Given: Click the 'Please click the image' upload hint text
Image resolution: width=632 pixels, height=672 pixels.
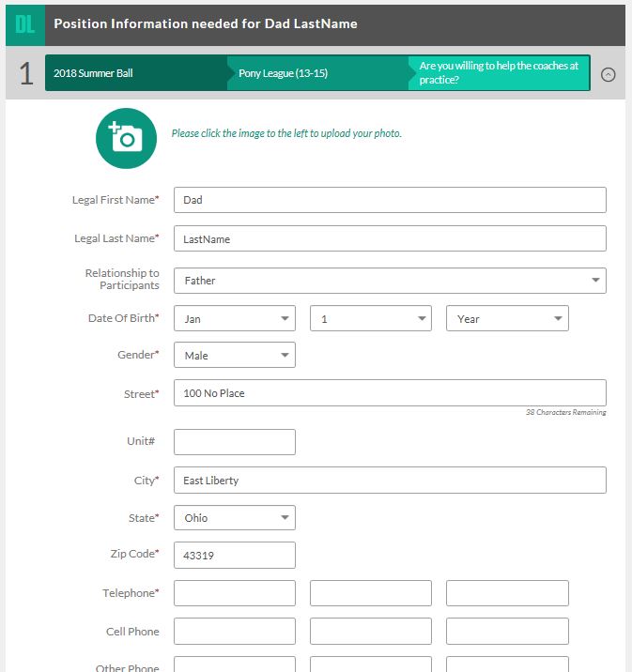Looking at the screenshot, I should [x=286, y=133].
